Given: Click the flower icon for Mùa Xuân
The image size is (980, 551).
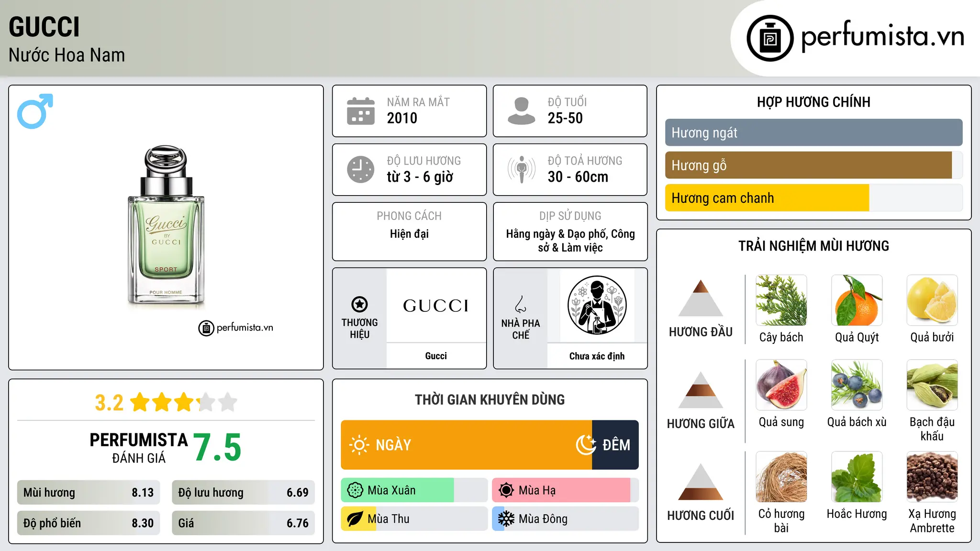Looking at the screenshot, I should (x=355, y=490).
